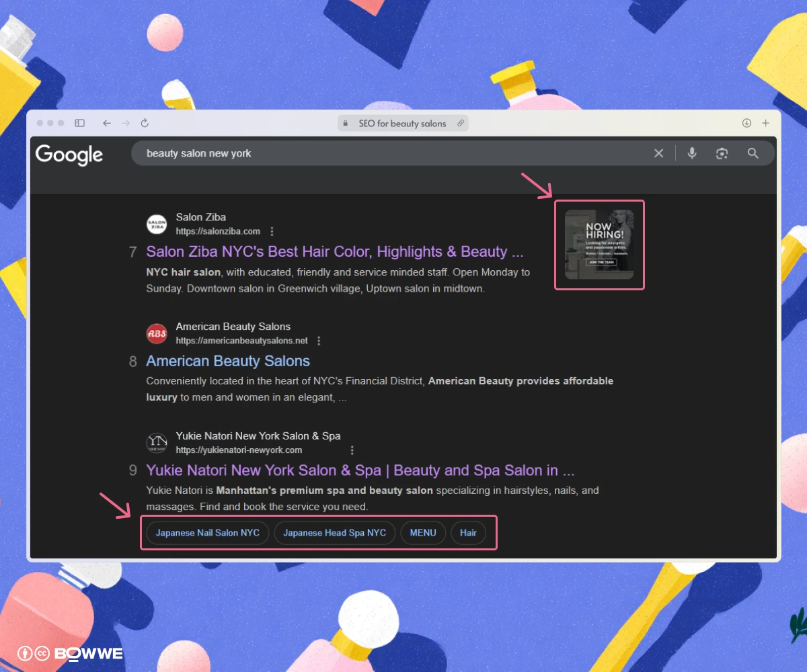The height and width of the screenshot is (672, 807).
Task: Open a new tab with plus icon
Action: tap(765, 123)
